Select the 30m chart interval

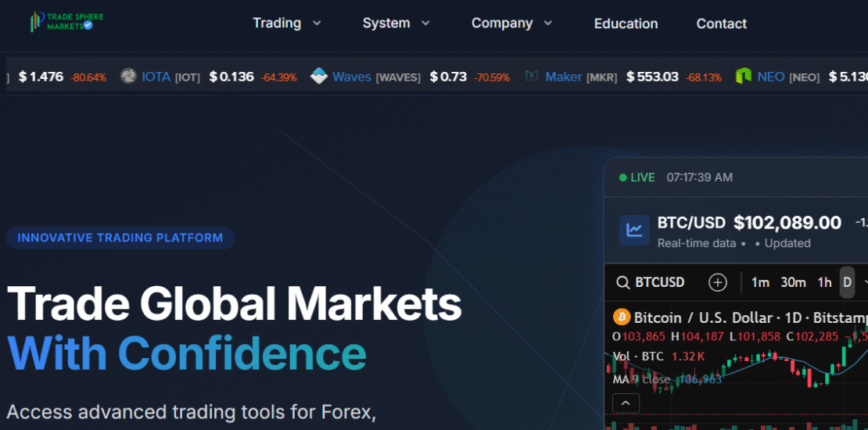pyautogui.click(x=793, y=282)
